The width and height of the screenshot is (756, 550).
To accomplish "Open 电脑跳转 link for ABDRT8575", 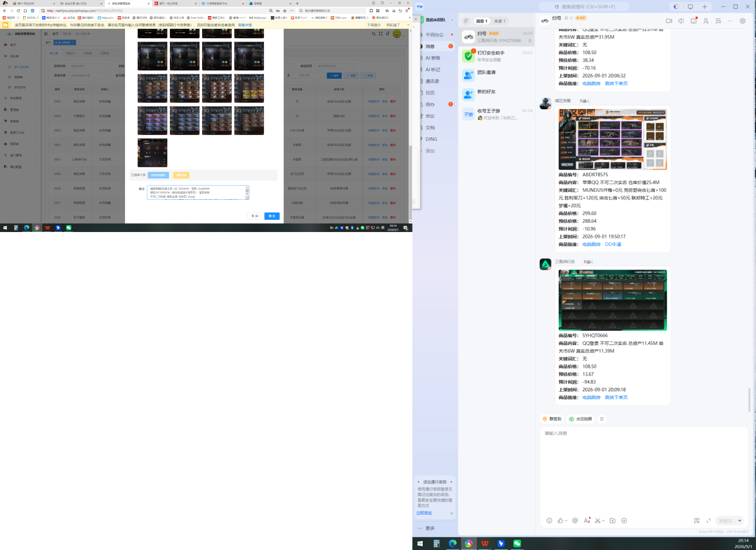I will click(592, 244).
